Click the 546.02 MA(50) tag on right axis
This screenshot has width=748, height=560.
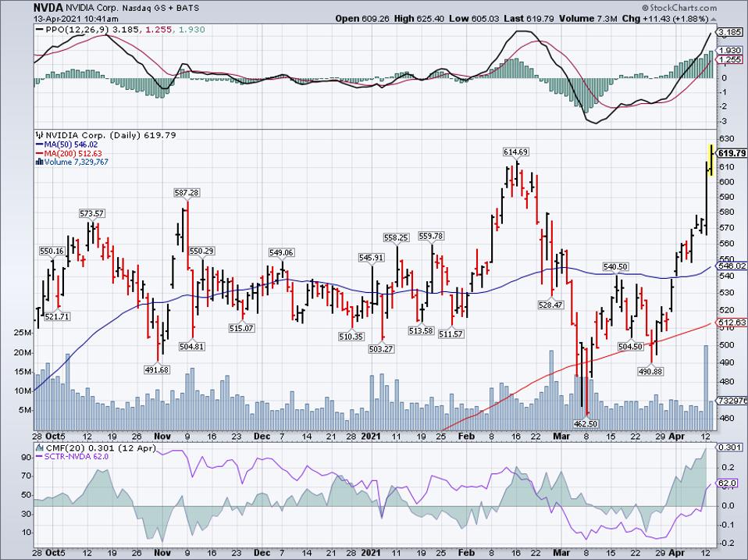[732, 266]
